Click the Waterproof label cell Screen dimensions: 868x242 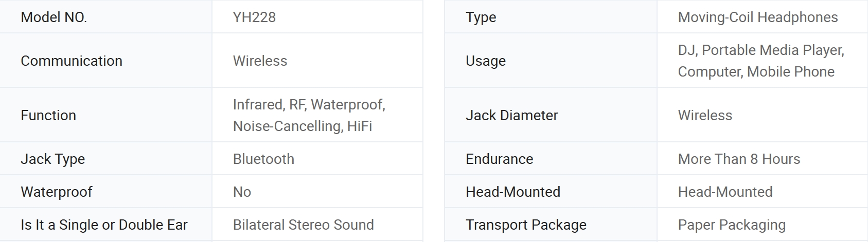pyautogui.click(x=105, y=192)
